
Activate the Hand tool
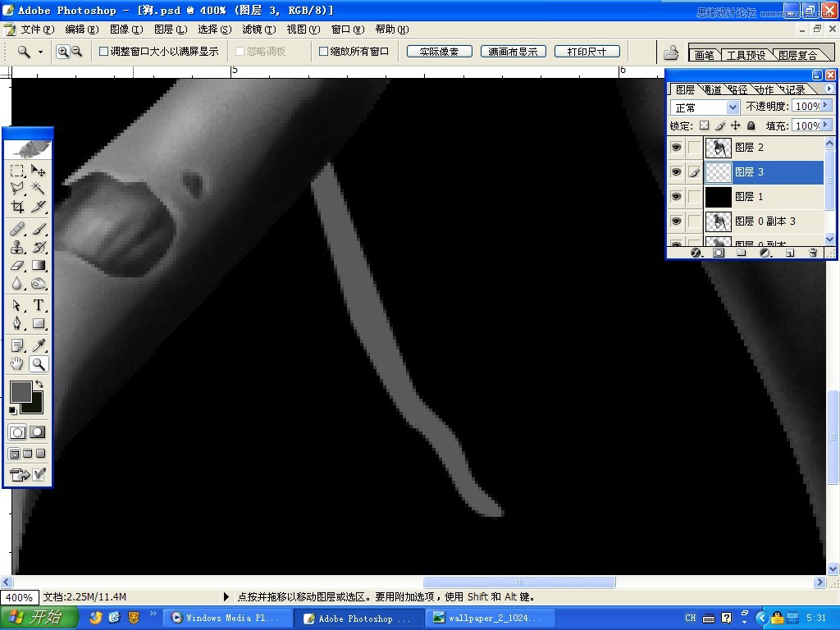[x=17, y=364]
